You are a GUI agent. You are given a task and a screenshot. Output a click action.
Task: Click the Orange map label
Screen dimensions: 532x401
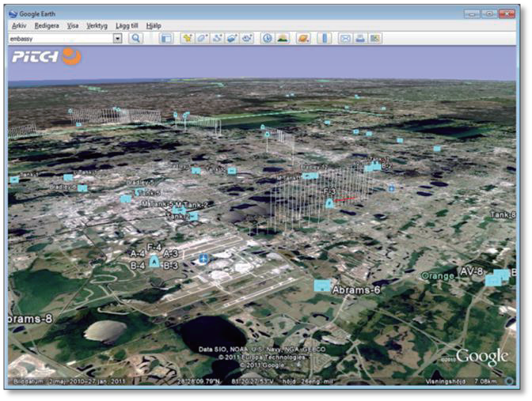[437, 276]
